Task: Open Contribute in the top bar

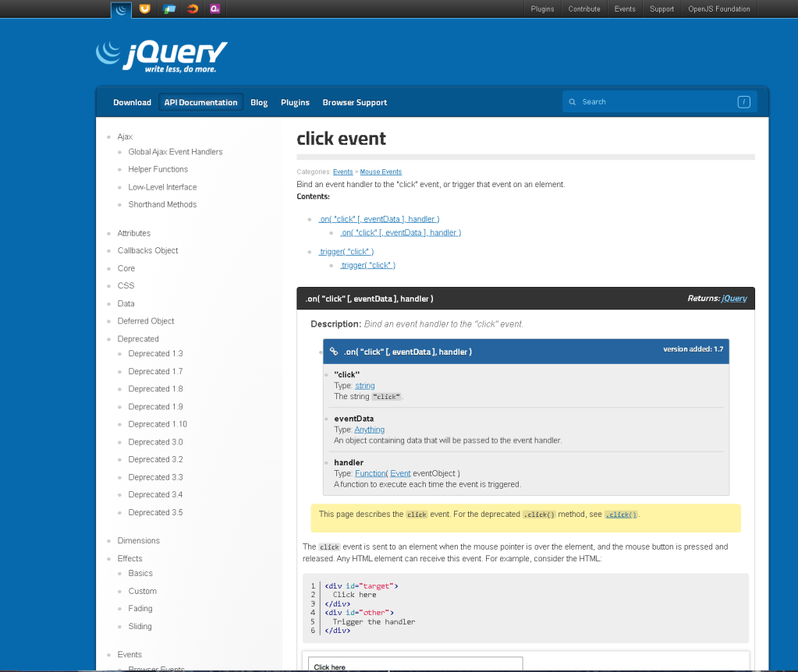Action: pyautogui.click(x=583, y=9)
